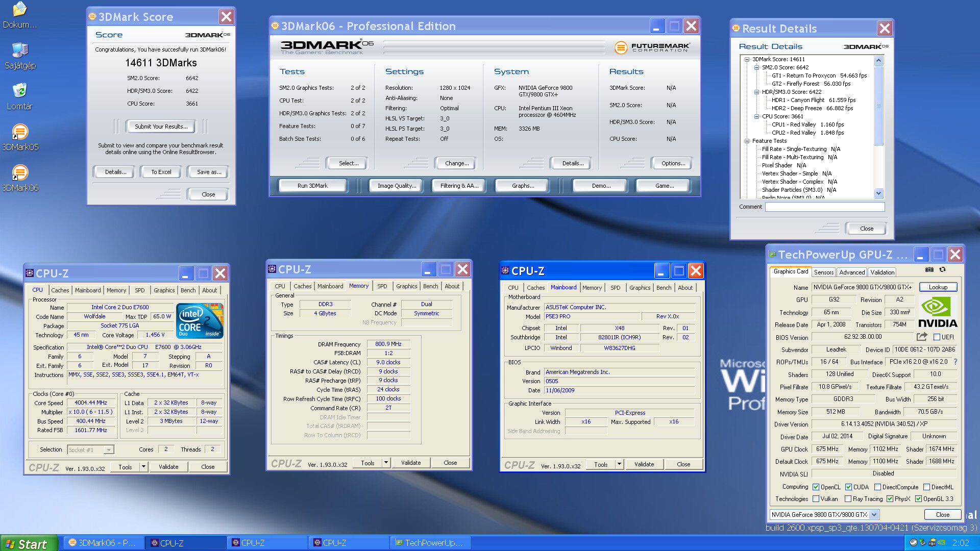Switch to the Validation tab in GPU-Z
Screen dimensions: 980x551
point(883,272)
